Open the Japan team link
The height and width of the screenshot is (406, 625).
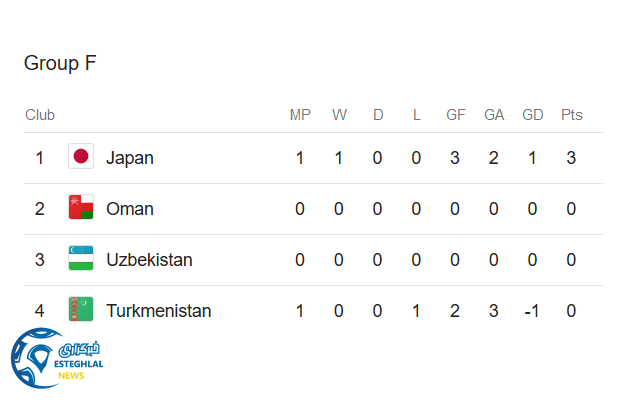tap(130, 158)
